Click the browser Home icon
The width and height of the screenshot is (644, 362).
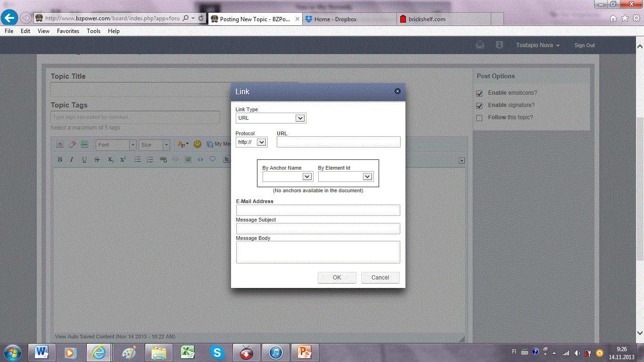pos(613,18)
